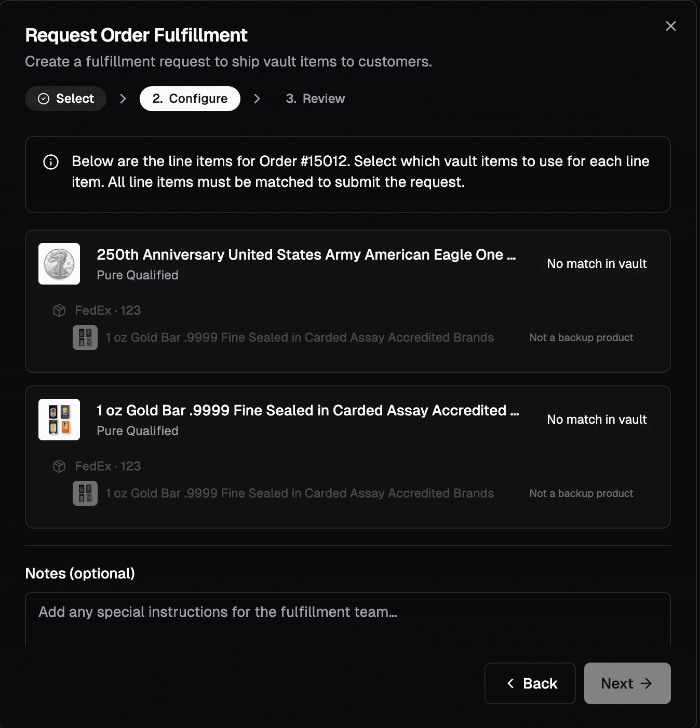Screen dimensions: 700x728
Task: Click No match in vault for Army Eagle item
Action: [597, 264]
